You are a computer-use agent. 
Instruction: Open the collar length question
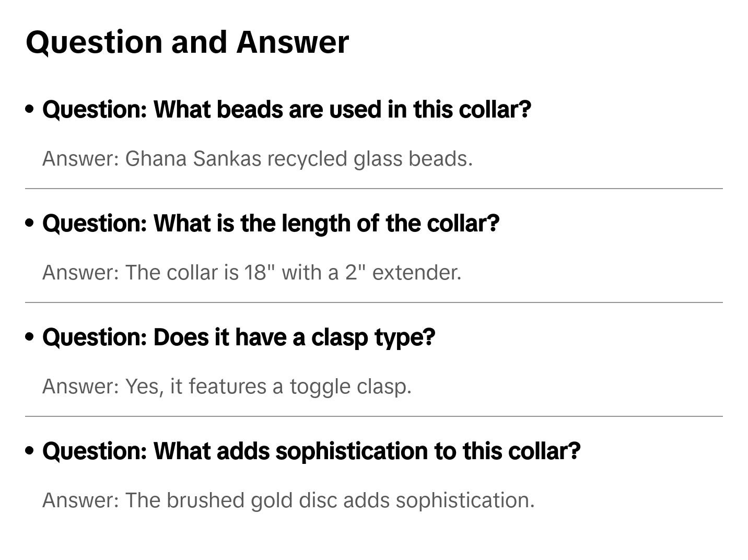point(271,223)
